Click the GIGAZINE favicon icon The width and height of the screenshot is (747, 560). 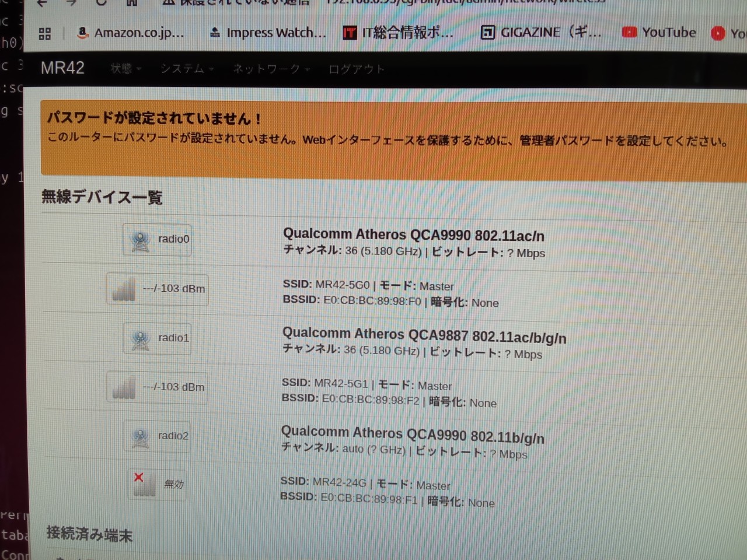pyautogui.click(x=487, y=33)
